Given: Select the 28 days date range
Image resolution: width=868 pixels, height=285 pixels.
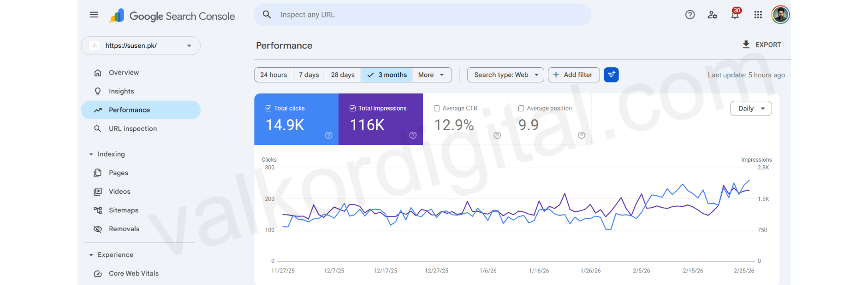Looking at the screenshot, I should (x=343, y=75).
